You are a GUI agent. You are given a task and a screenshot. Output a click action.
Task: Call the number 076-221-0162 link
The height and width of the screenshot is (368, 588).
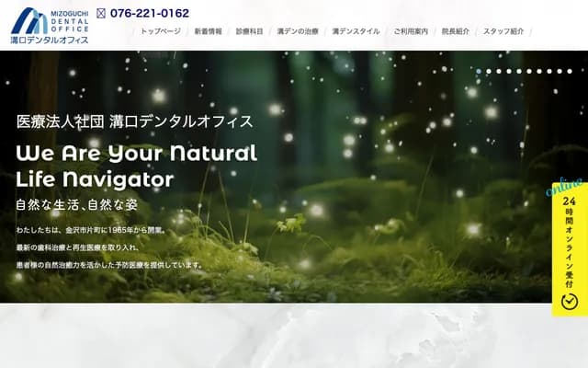(x=150, y=14)
